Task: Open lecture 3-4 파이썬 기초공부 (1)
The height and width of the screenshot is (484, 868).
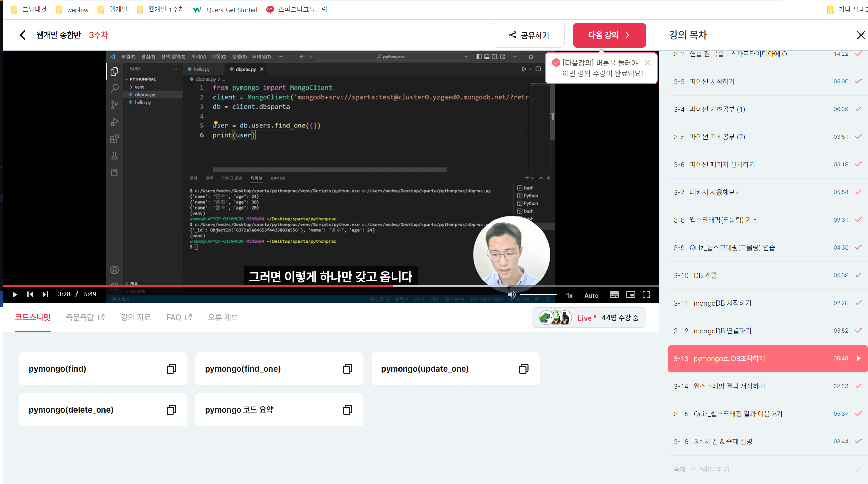Action: (768, 109)
